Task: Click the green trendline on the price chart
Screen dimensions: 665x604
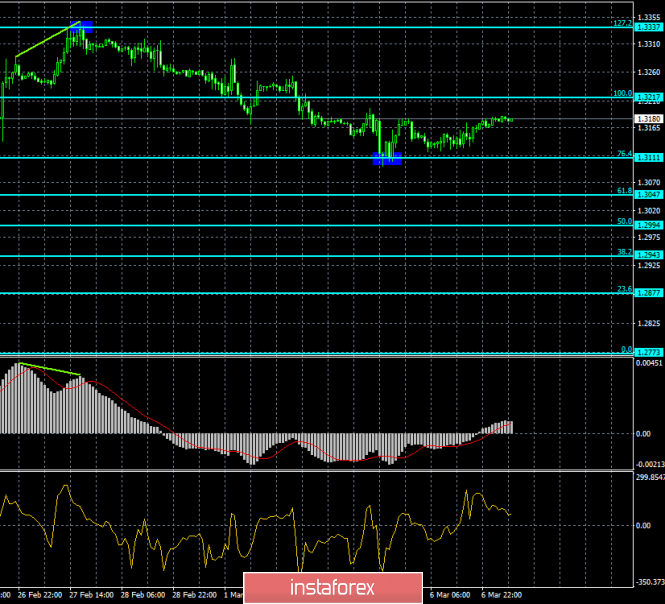Action: point(47,39)
